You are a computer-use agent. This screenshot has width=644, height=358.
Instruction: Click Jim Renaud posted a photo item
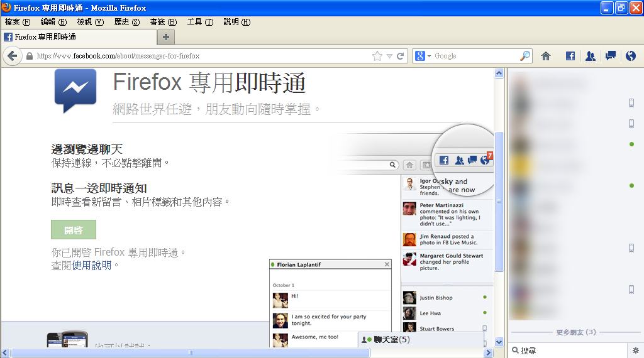447,239
